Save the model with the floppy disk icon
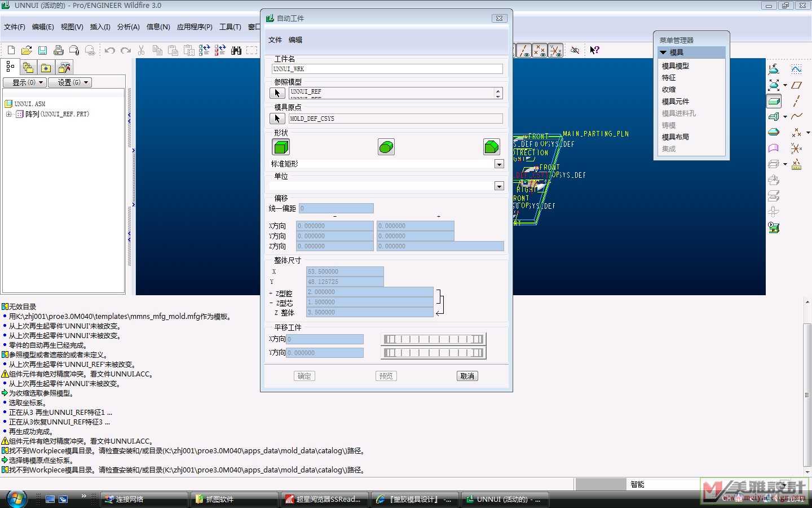 [x=42, y=50]
